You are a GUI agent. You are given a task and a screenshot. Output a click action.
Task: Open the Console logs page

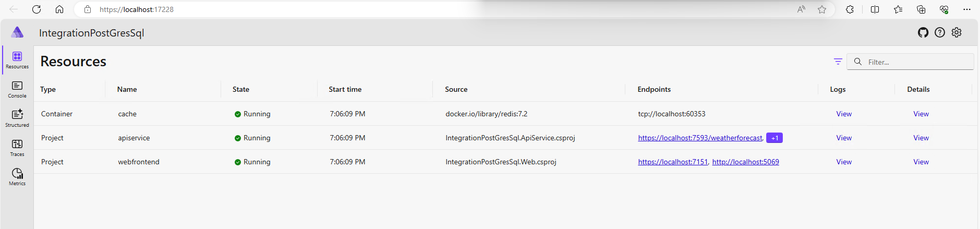(17, 89)
